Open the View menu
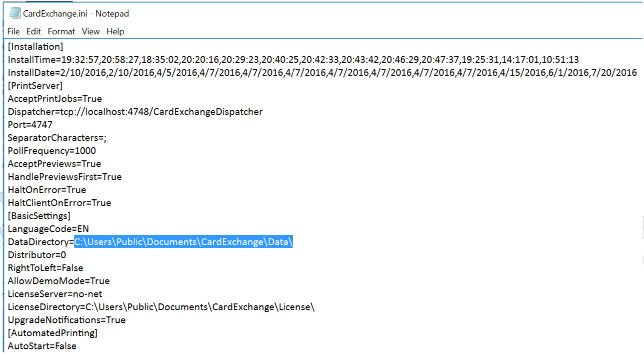The width and height of the screenshot is (644, 354). [90, 31]
